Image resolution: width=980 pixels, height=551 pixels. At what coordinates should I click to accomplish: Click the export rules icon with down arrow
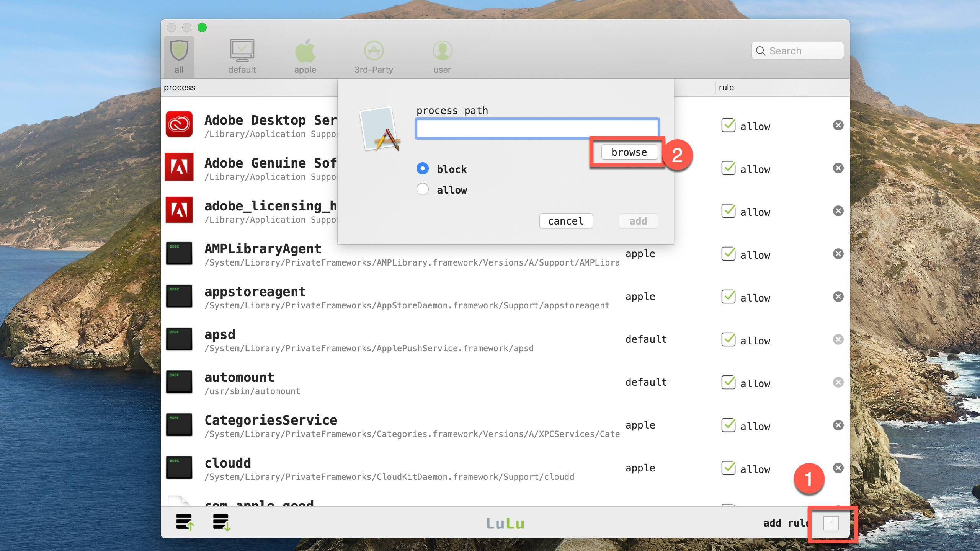click(x=222, y=522)
